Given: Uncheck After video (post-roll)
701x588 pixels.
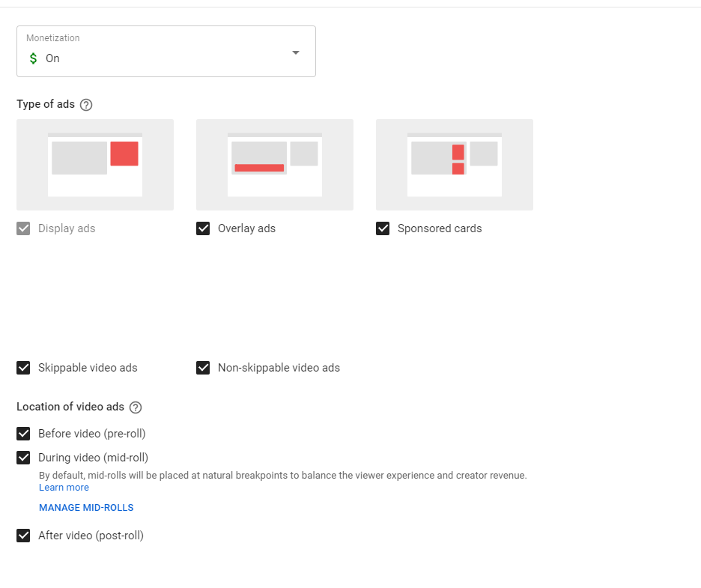Looking at the screenshot, I should tap(23, 536).
